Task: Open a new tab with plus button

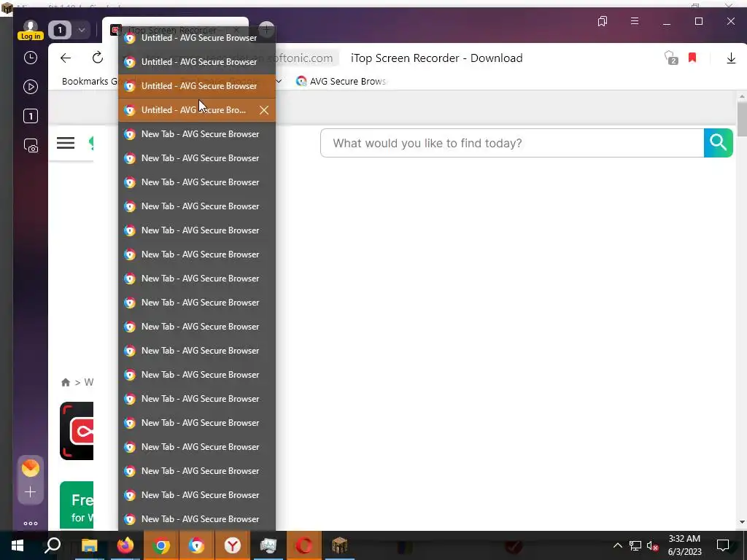Action: [x=266, y=29]
